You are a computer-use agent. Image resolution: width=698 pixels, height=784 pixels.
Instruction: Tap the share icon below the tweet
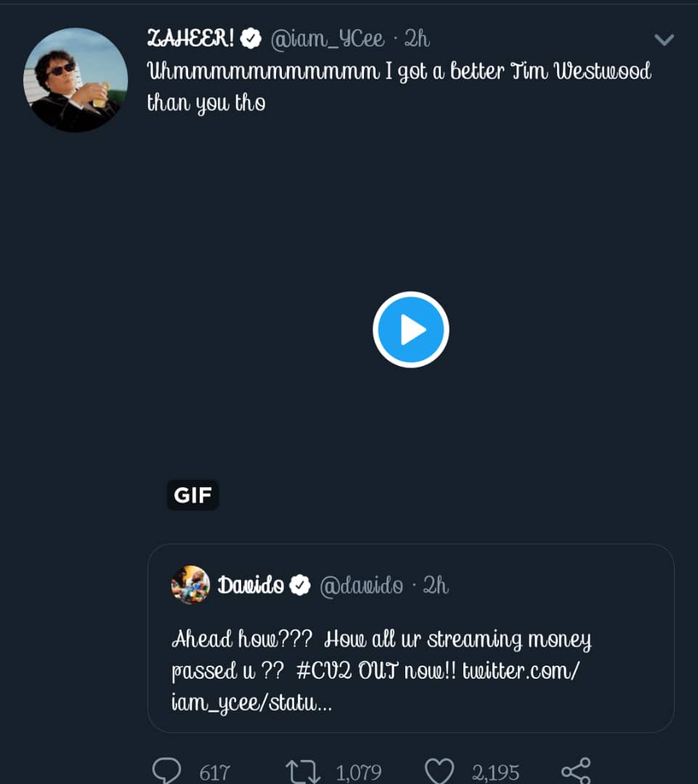pos(576,771)
